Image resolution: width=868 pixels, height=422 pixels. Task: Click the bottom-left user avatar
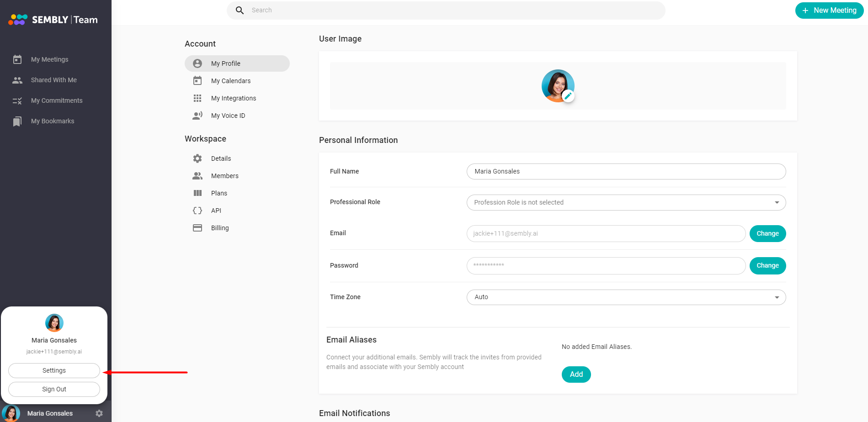[11, 413]
